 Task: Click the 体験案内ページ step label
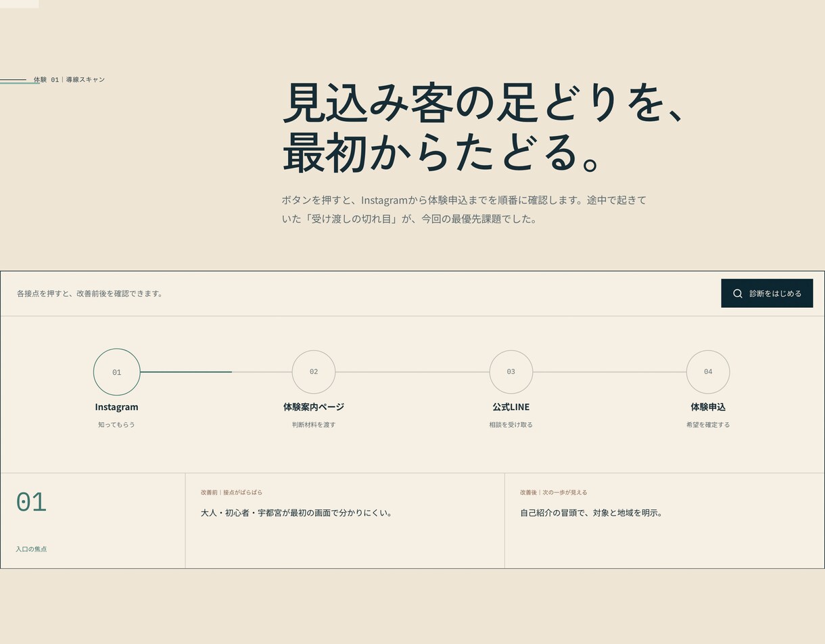click(314, 407)
